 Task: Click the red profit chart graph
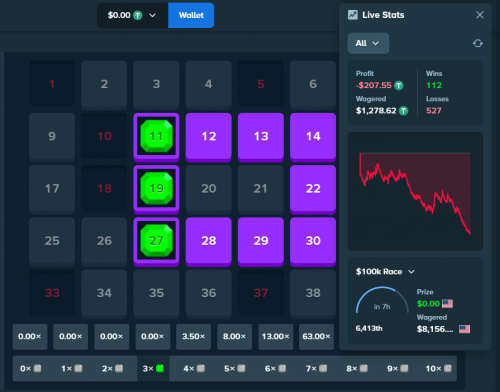(x=415, y=193)
